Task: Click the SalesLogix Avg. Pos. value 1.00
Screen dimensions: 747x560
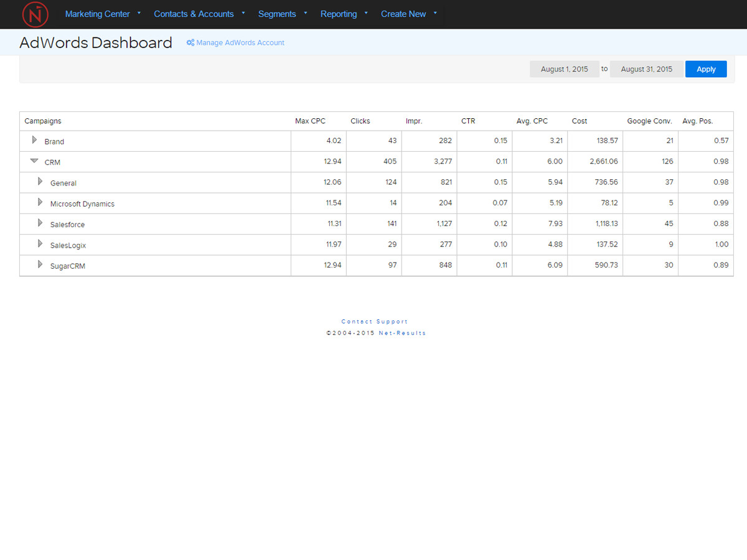Action: pyautogui.click(x=721, y=245)
